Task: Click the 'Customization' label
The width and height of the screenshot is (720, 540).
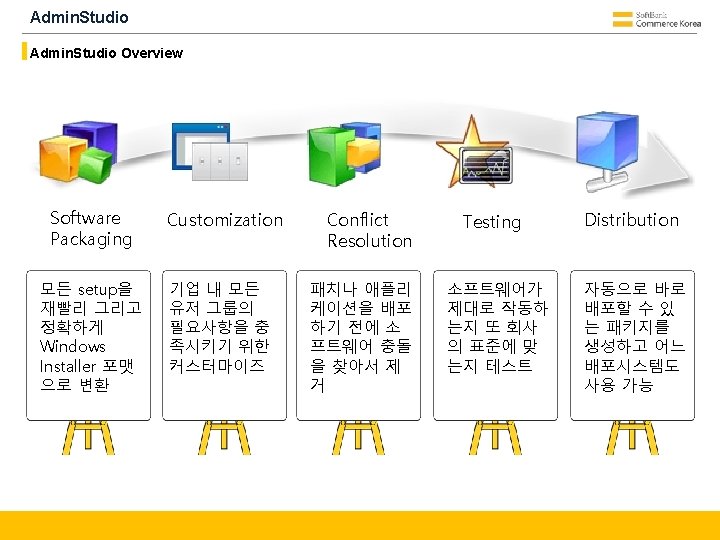Action: pyautogui.click(x=225, y=220)
